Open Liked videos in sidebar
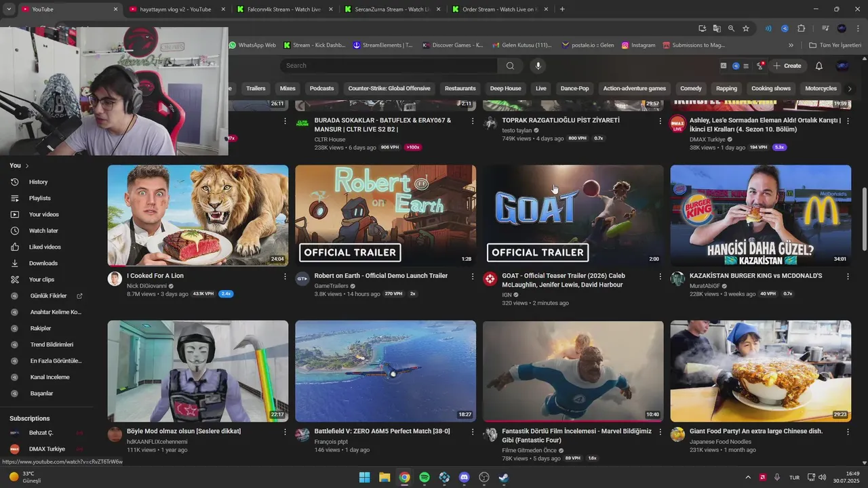 pos(45,247)
